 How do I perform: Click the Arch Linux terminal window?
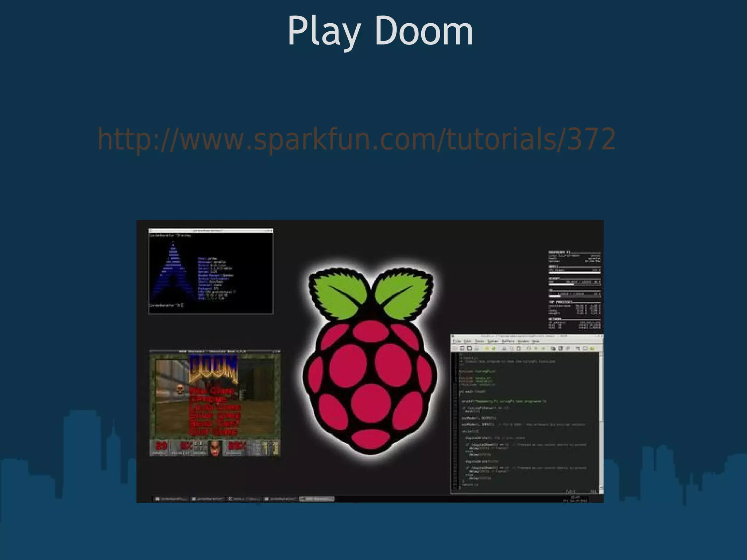click(x=210, y=272)
